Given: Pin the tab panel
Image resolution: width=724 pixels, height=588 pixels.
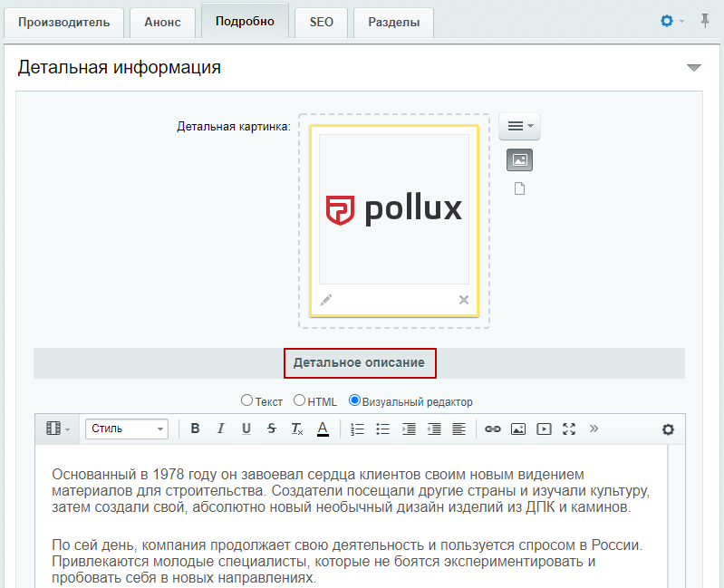Looking at the screenshot, I should [705, 21].
